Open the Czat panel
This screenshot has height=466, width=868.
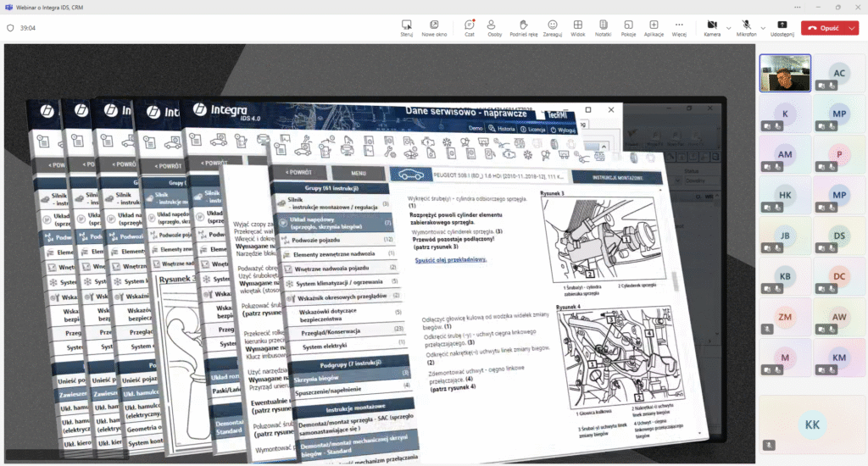(470, 28)
